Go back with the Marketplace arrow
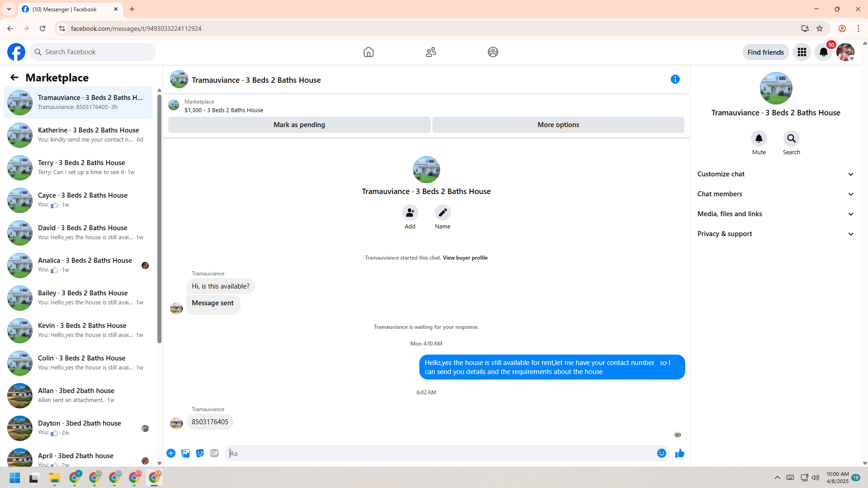The image size is (868, 488). 14,77
